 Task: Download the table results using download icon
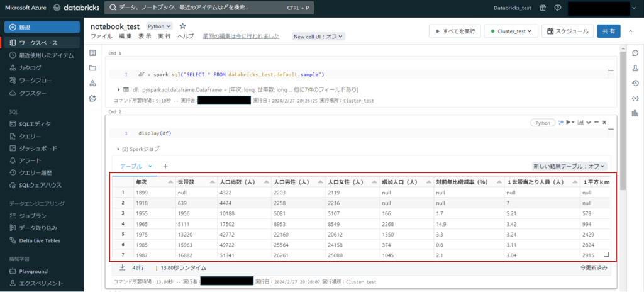tap(122, 267)
